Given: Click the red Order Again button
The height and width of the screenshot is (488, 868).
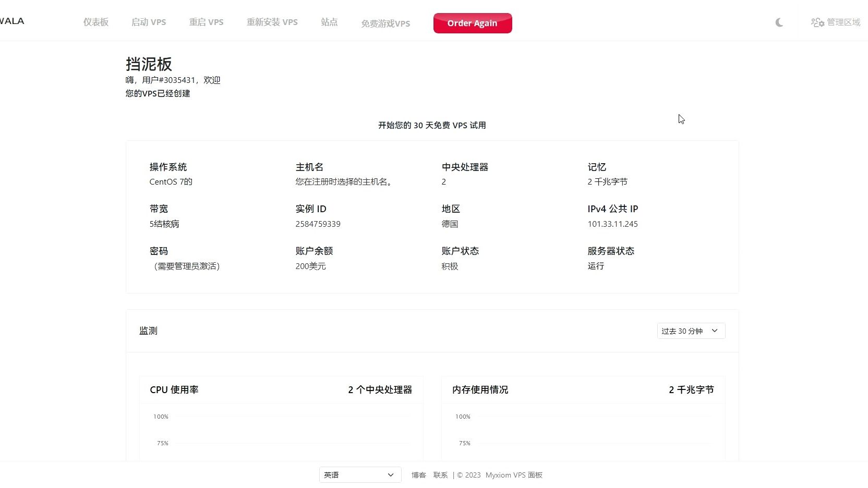Looking at the screenshot, I should (473, 23).
